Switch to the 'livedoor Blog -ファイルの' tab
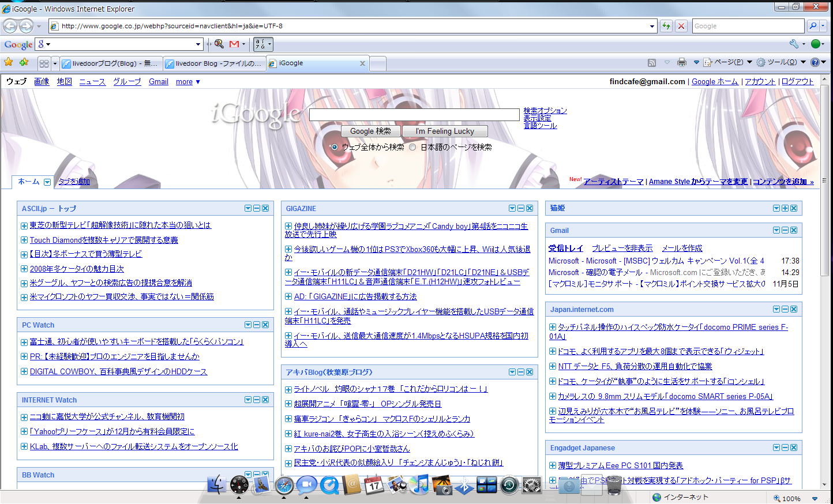Viewport: 833px width, 504px height. [215, 63]
